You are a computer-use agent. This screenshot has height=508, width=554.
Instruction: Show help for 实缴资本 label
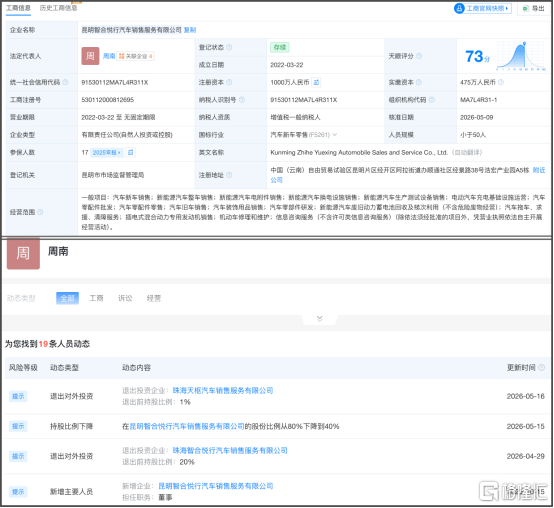[x=419, y=82]
